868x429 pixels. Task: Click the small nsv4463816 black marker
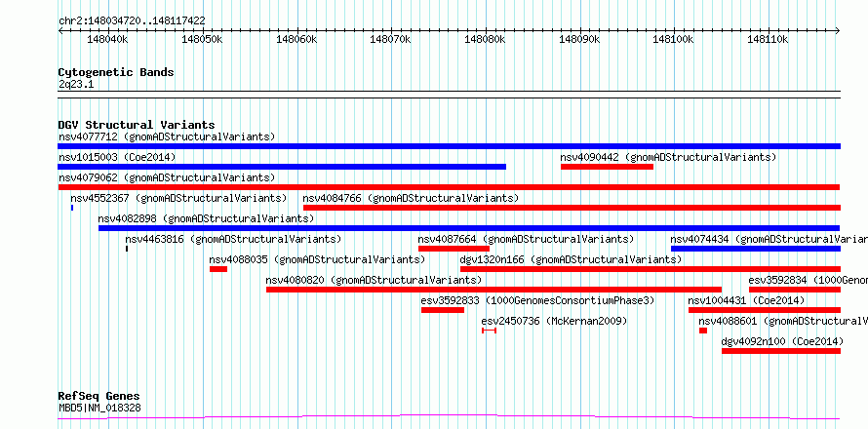pyautogui.click(x=127, y=249)
